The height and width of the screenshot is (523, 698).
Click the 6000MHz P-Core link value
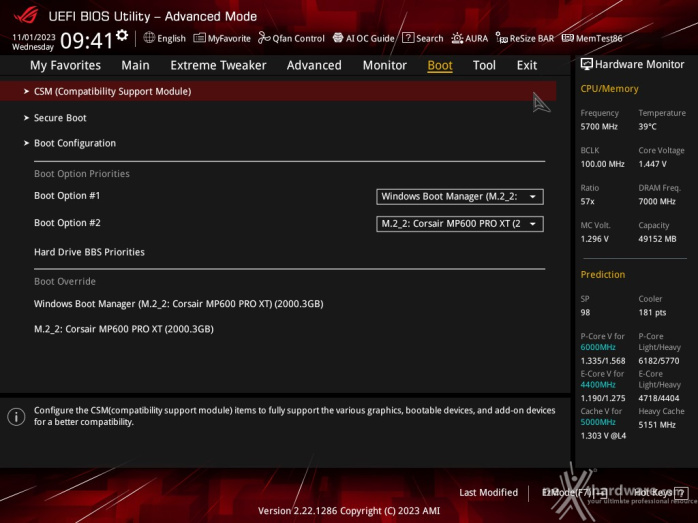pos(598,347)
